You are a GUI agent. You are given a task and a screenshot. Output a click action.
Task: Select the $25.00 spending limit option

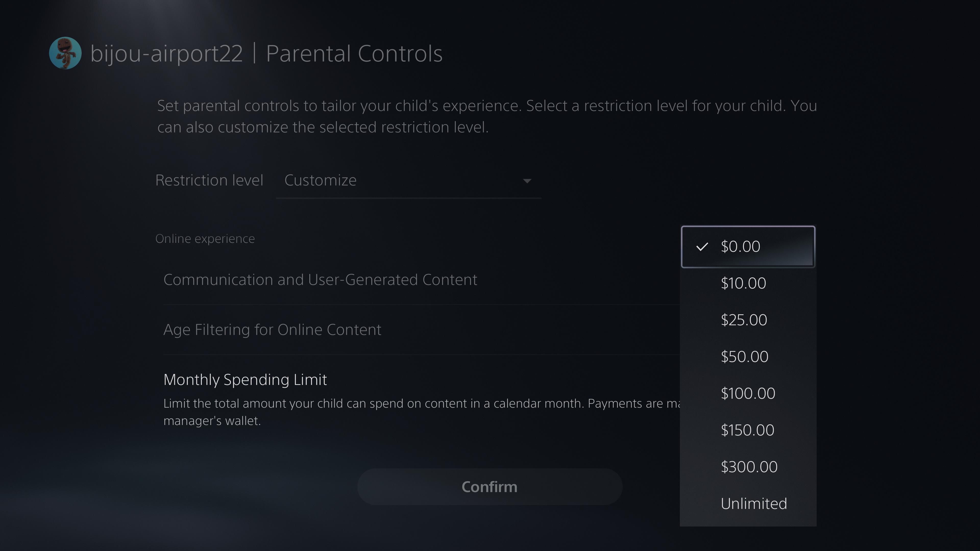pyautogui.click(x=744, y=320)
